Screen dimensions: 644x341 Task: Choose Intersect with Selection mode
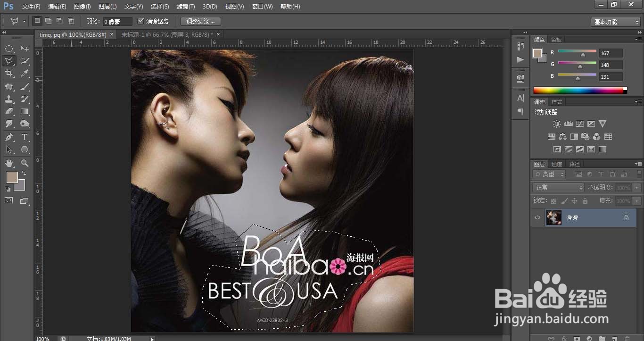(71, 21)
